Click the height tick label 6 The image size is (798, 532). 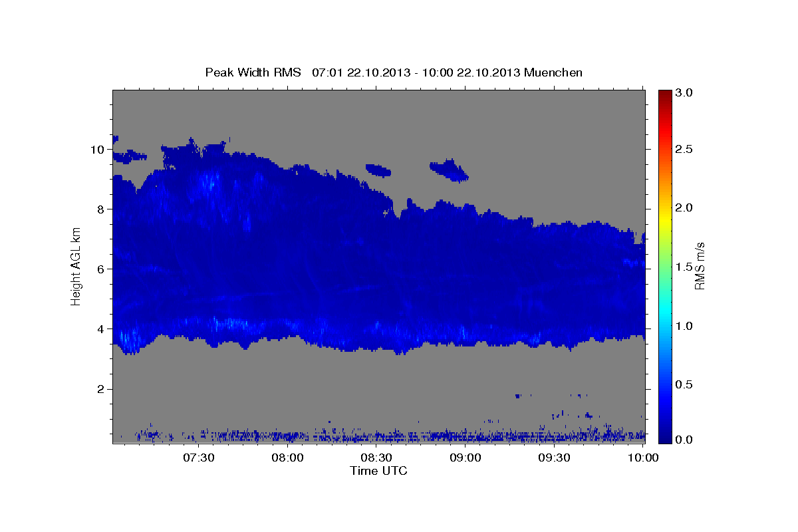pos(100,269)
